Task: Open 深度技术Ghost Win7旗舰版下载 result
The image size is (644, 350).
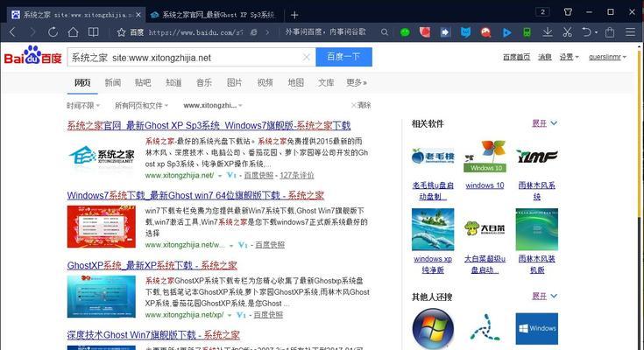Action: point(153,335)
